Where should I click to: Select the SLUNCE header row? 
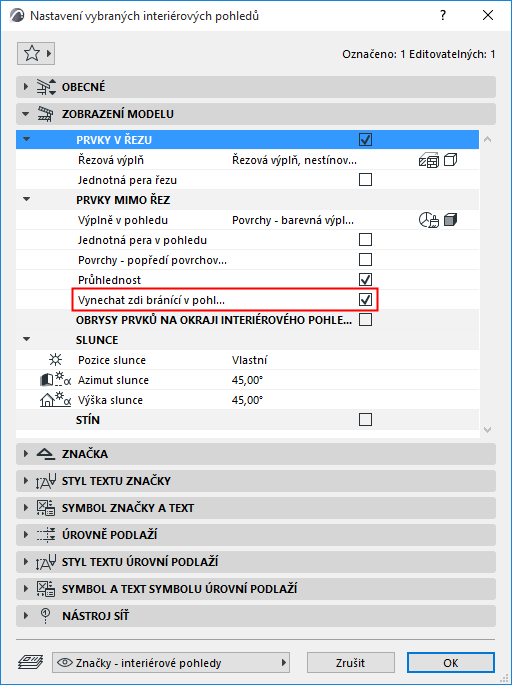(x=247, y=339)
